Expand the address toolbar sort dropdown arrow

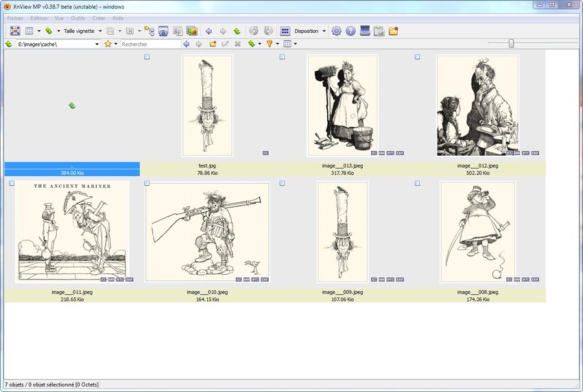tap(259, 44)
